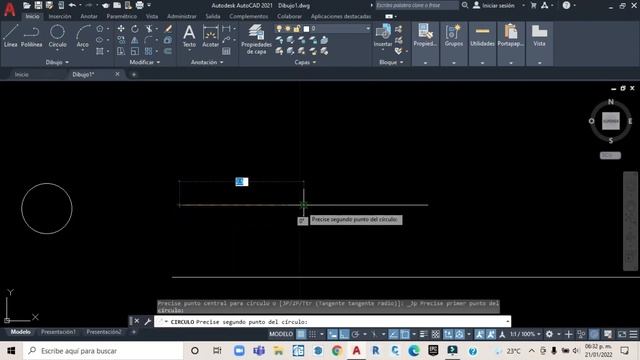This screenshot has width=640, height=360.
Task: Toggle transparency display in status bar
Action: [x=436, y=334]
